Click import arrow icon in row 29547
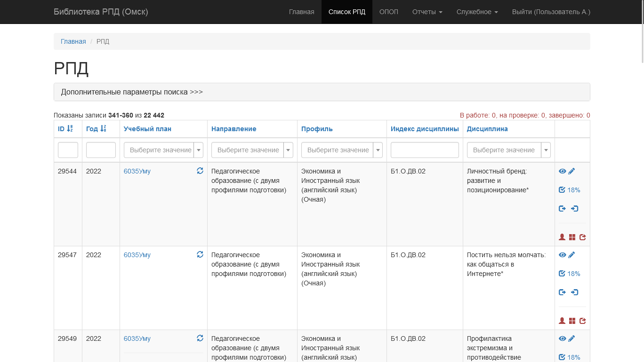The image size is (644, 362). (x=574, y=292)
